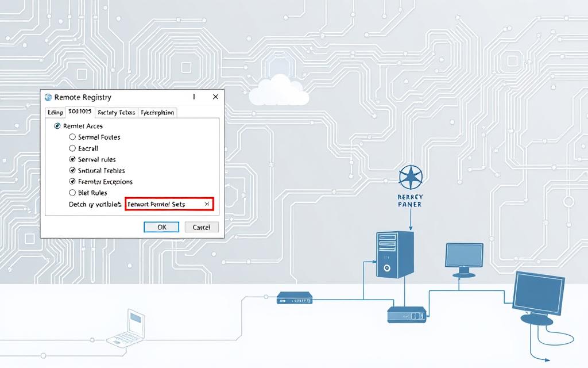This screenshot has width=588, height=368.
Task: Select the tower server computer icon
Action: [394, 255]
